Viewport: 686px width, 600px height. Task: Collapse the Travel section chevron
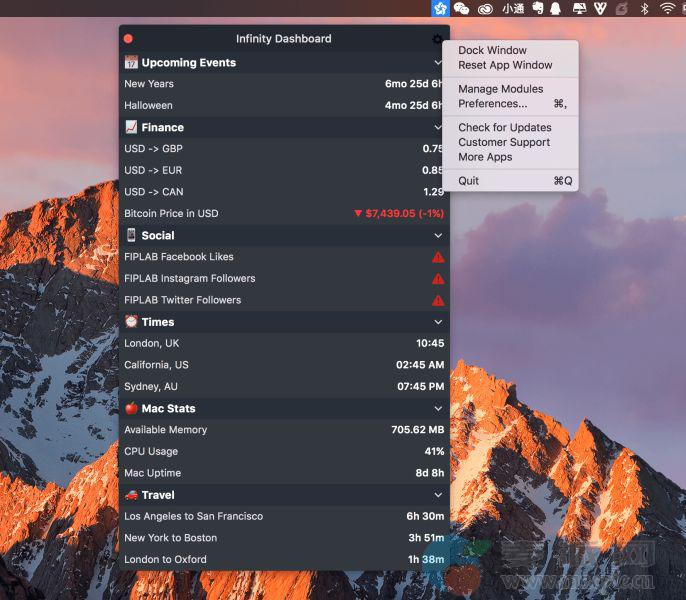[x=438, y=495]
